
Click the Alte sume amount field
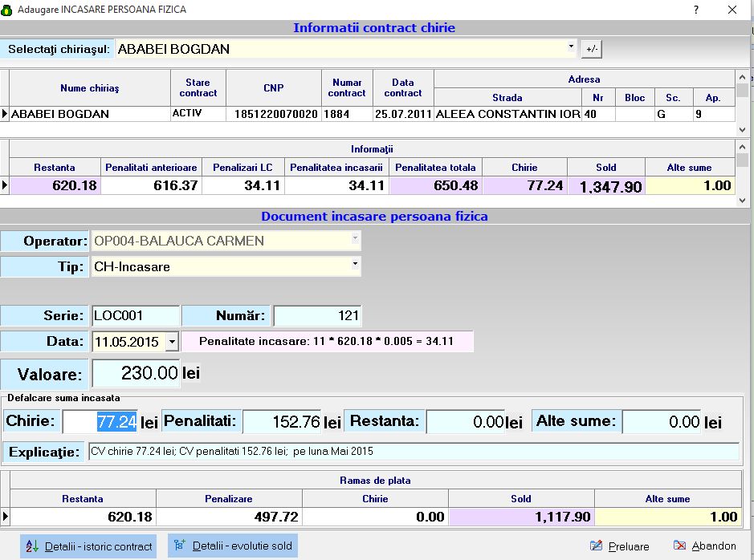[x=662, y=422]
